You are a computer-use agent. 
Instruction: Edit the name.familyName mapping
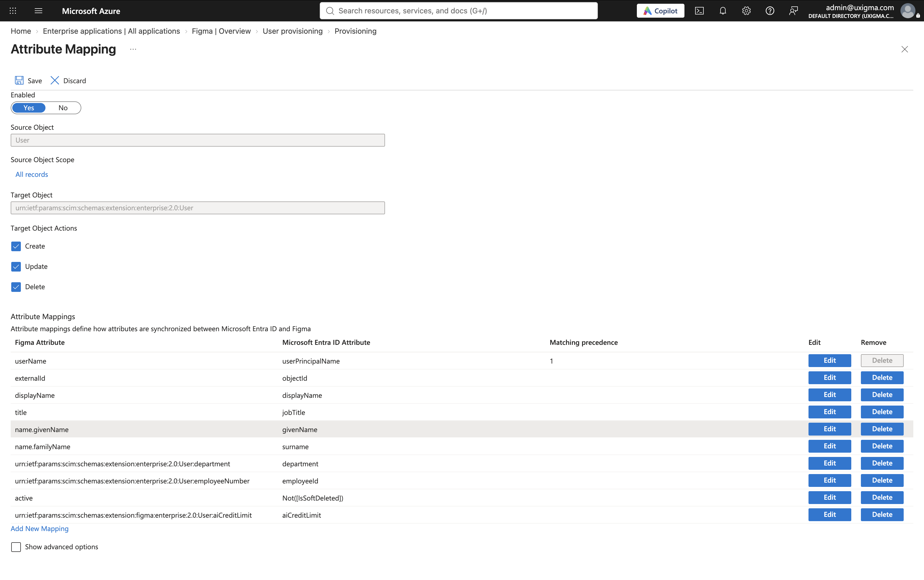(830, 446)
